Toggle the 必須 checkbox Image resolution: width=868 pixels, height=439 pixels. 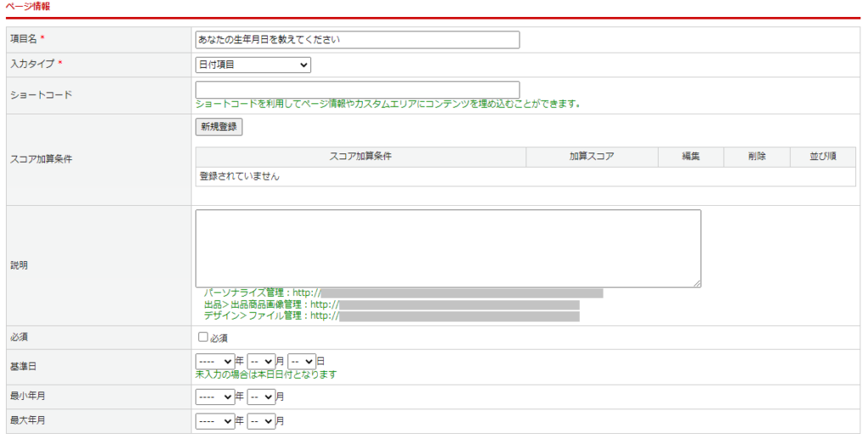coord(203,337)
